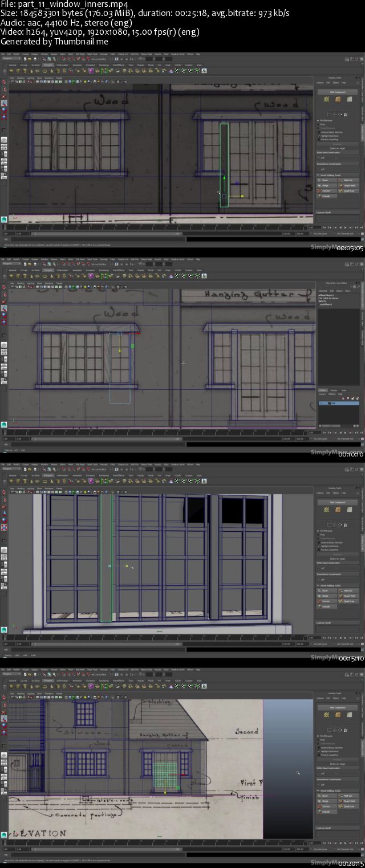365x868 pixels.
Task: Click the polygon sphere shelf icon in the top frame
Action: pos(11,71)
